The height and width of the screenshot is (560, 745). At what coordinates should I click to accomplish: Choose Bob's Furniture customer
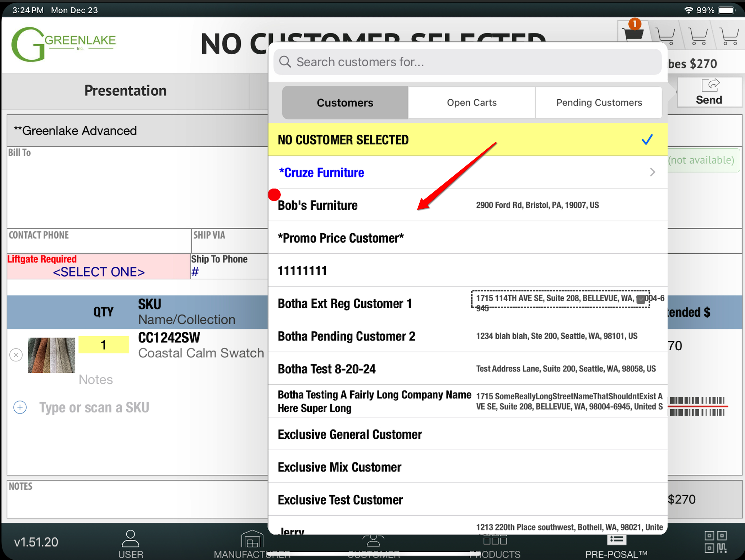pos(318,205)
